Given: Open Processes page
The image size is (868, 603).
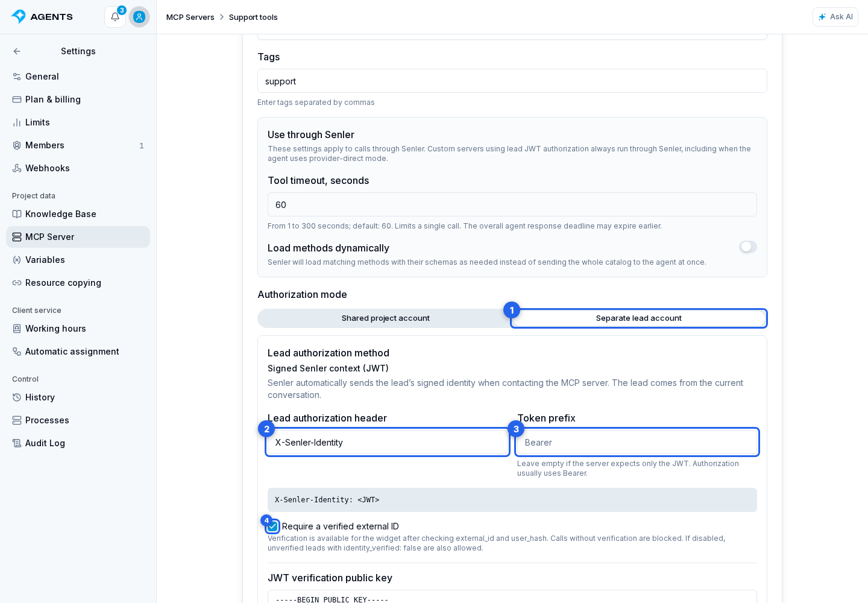Looking at the screenshot, I should [78, 420].
